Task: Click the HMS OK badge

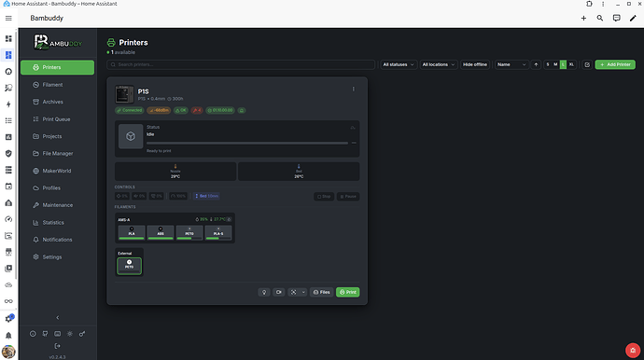Action: [x=181, y=110]
